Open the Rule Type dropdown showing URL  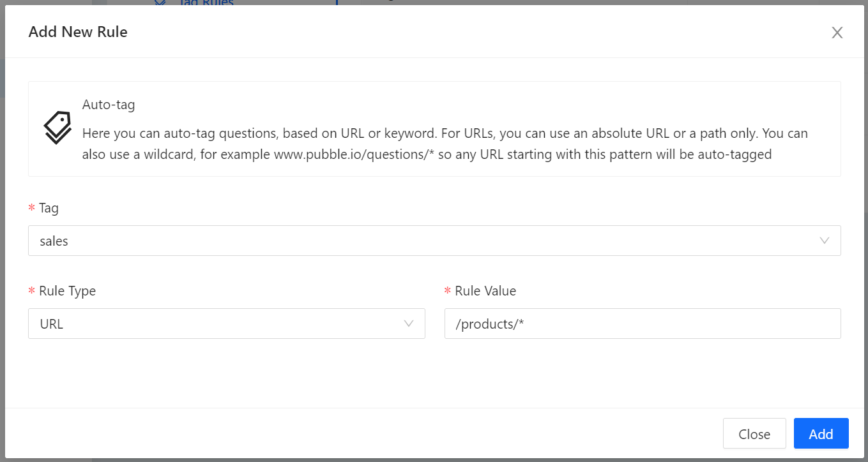coord(217,324)
